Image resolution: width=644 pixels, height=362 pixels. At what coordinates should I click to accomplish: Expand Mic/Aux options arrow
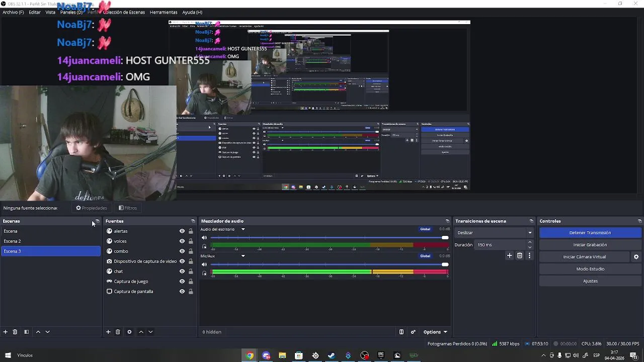243,256
